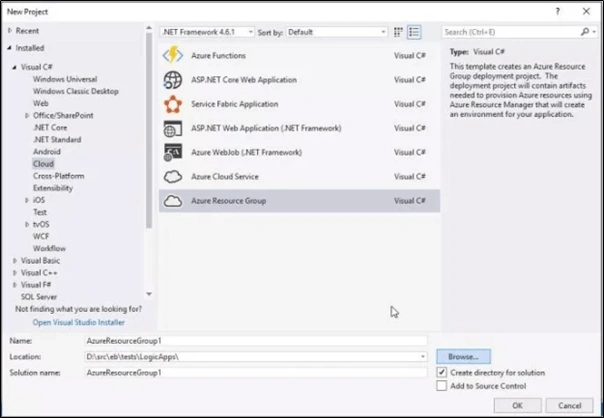Enable Add to Source Control checkbox

pos(441,386)
